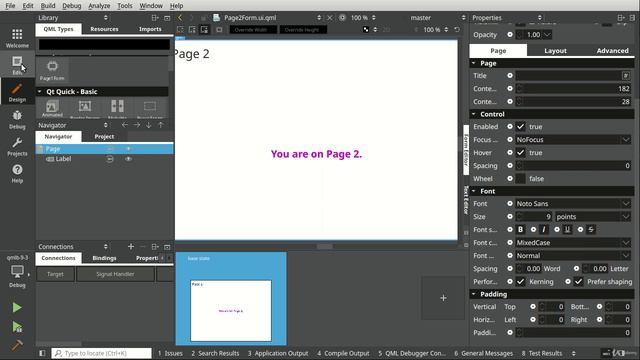Move item right in Navigator arrows
The height and width of the screenshot is (360, 640).
click(x=137, y=125)
